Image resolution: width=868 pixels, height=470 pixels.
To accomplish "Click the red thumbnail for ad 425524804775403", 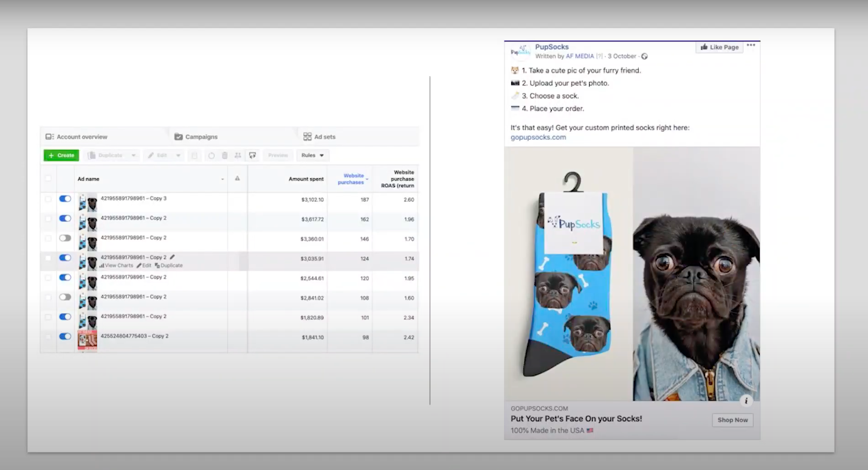I will click(88, 340).
